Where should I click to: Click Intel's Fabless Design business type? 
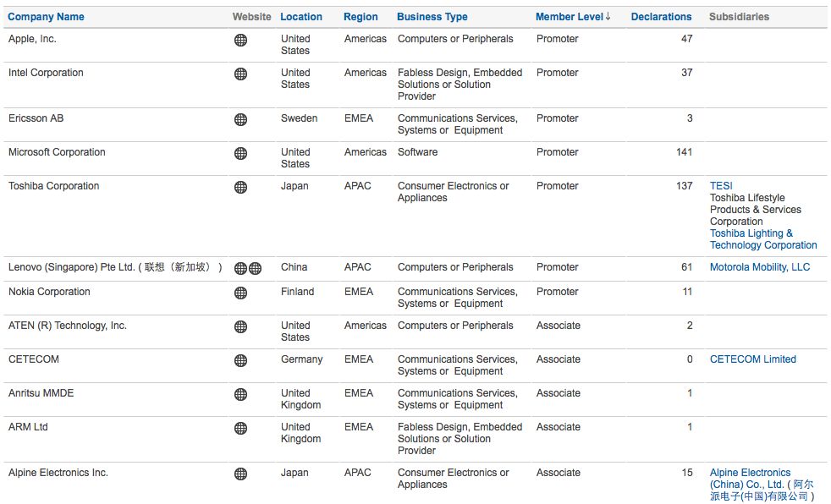tap(460, 85)
